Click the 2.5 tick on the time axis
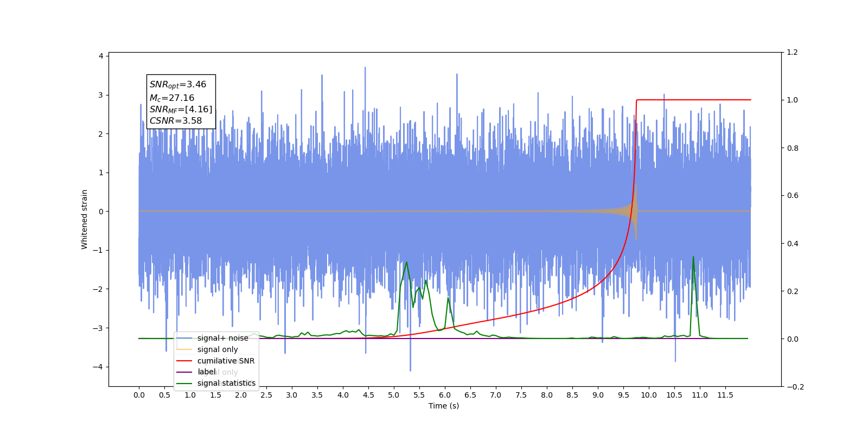Viewport: 868px width, 434px height. coord(266,395)
